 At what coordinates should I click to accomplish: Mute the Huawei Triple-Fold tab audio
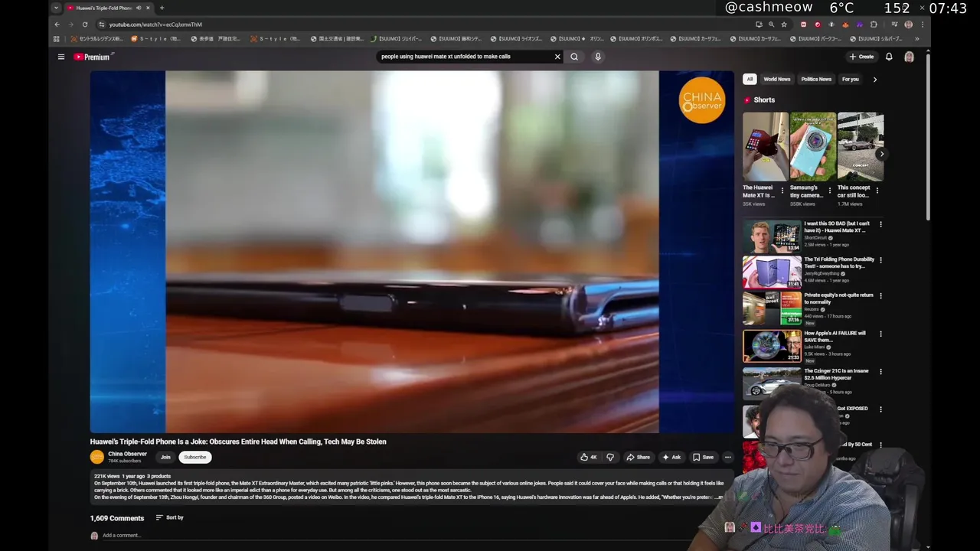coord(139,8)
